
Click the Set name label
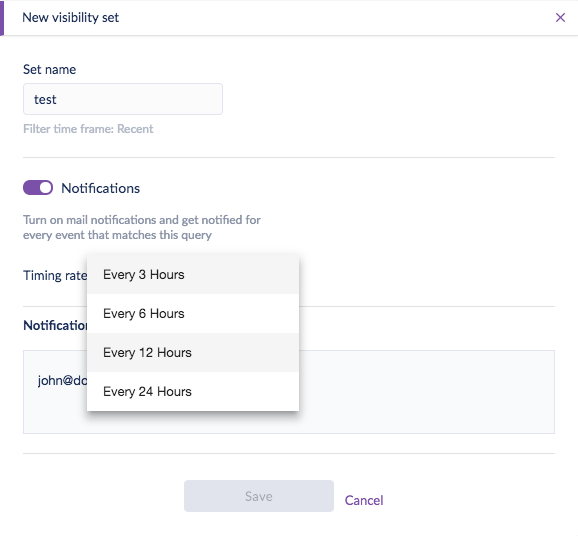coord(49,69)
